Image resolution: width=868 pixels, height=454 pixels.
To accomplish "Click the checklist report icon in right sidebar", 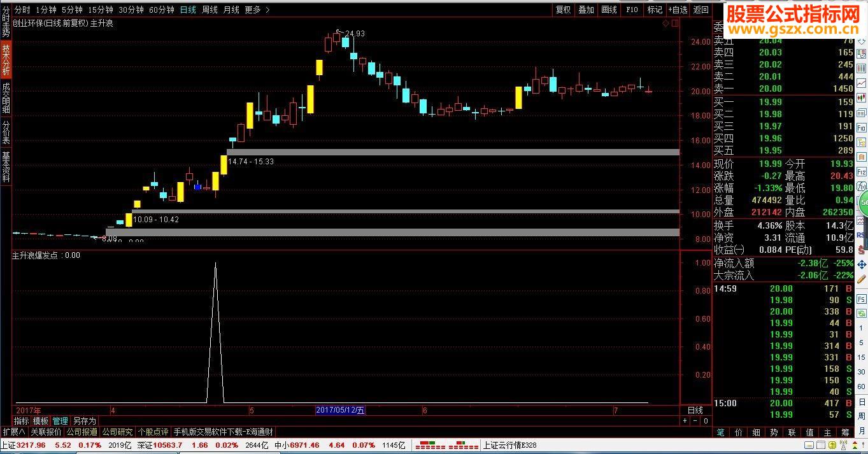I will click(861, 53).
